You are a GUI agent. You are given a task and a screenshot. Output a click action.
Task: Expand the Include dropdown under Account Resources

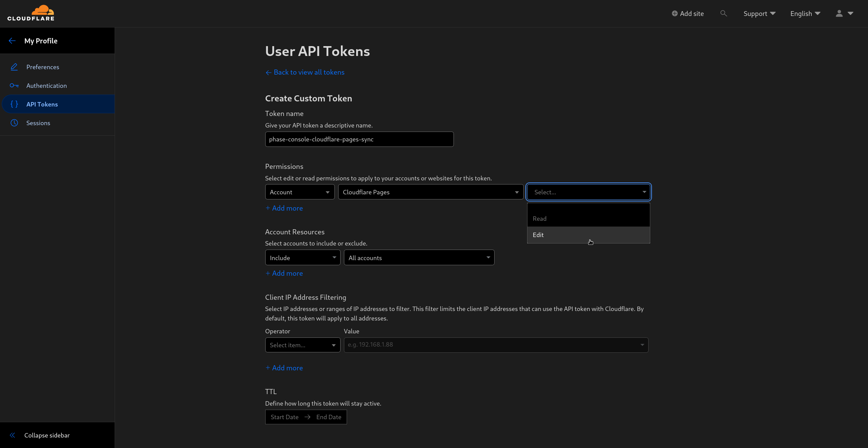click(x=302, y=257)
